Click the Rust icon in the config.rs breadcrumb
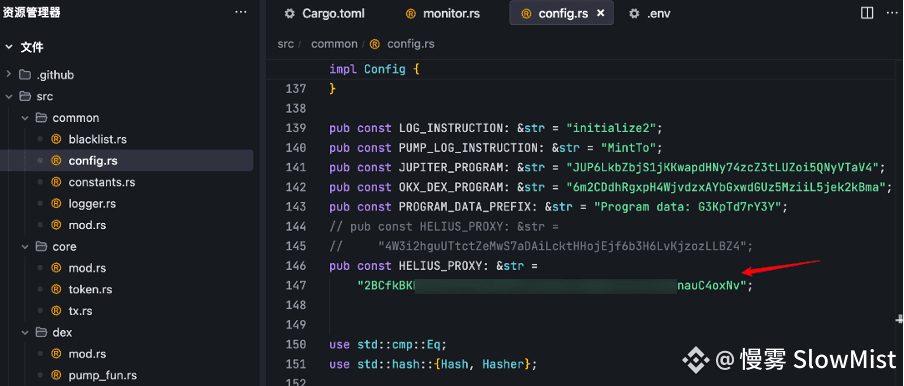Viewport: 904px width, 386px height. click(375, 44)
